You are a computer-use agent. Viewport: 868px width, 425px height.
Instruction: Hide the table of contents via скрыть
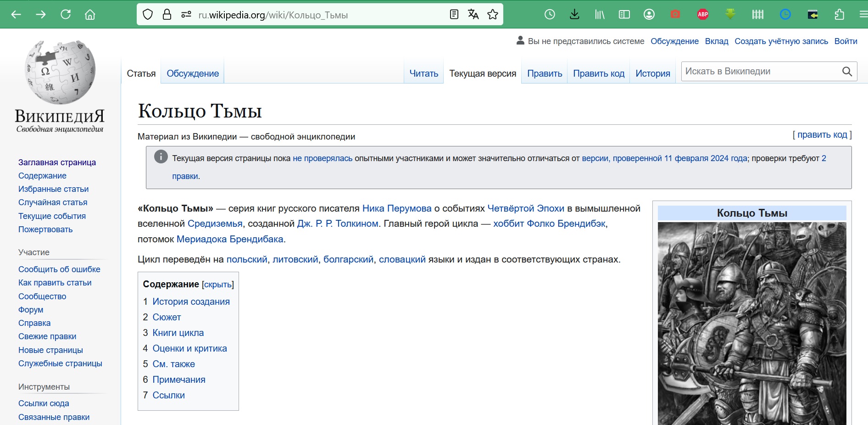click(x=218, y=285)
